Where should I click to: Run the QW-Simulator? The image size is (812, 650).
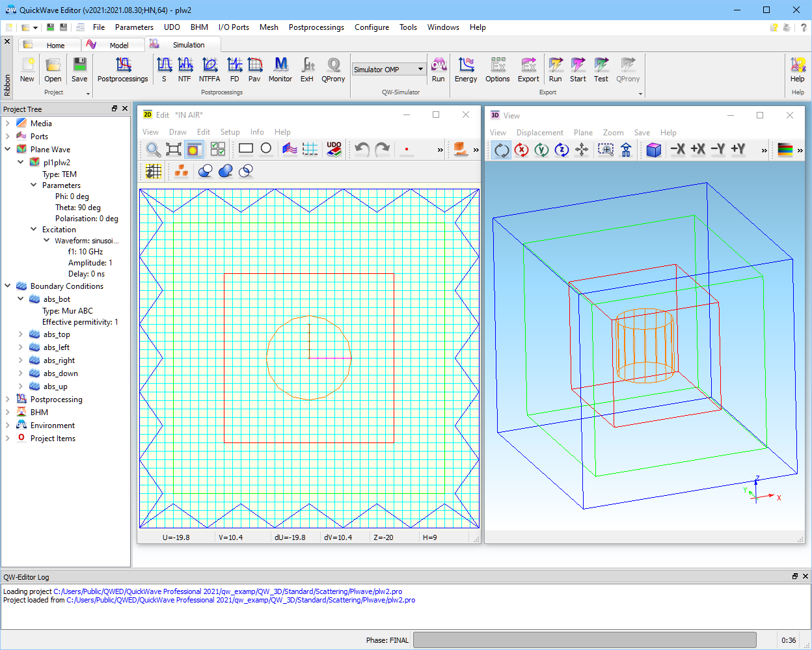439,70
